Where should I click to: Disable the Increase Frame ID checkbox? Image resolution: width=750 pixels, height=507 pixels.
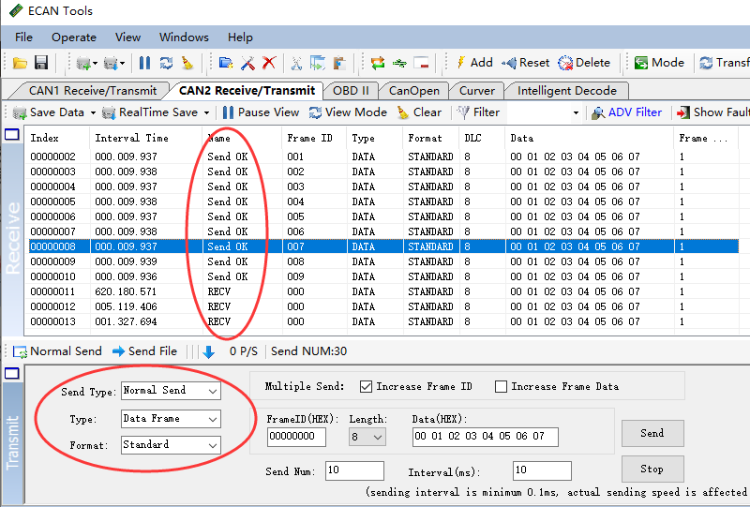[x=365, y=386]
